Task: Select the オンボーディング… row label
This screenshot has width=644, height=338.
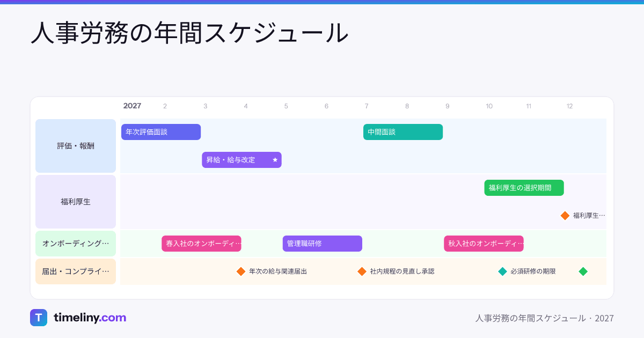Action: [x=76, y=244]
